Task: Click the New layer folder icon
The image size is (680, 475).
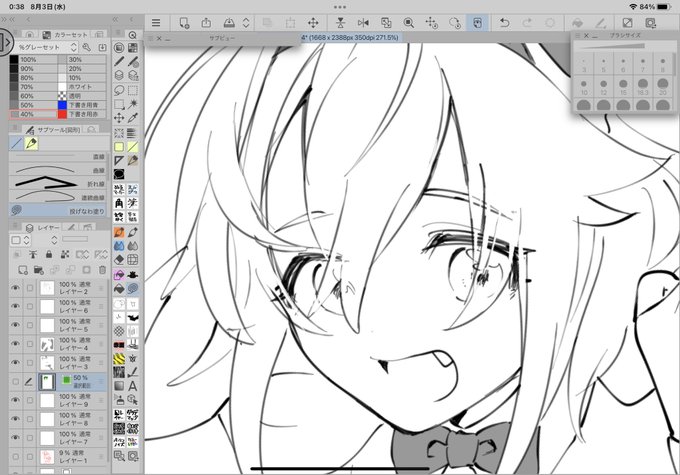Action: pyautogui.click(x=39, y=270)
